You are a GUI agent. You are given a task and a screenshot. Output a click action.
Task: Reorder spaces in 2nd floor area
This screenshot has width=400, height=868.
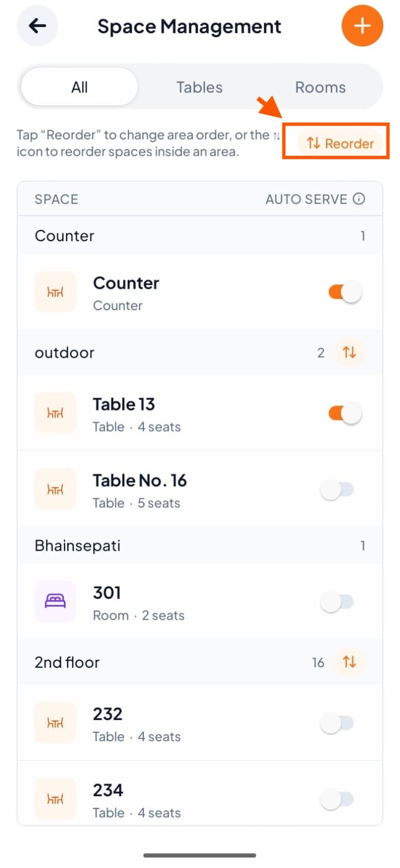(x=350, y=662)
